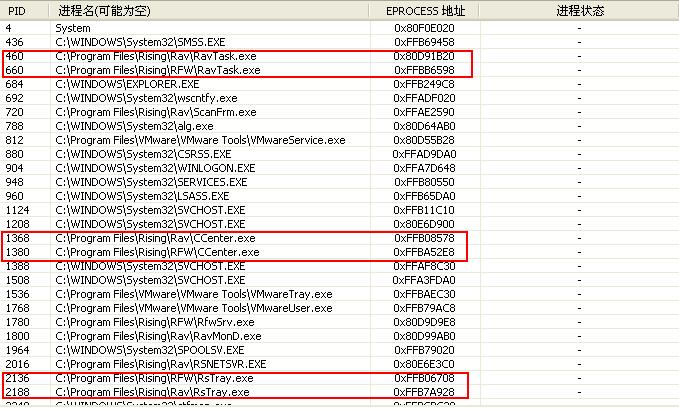Select Rising\Rav\RsTray.exe process entry

coord(152,392)
